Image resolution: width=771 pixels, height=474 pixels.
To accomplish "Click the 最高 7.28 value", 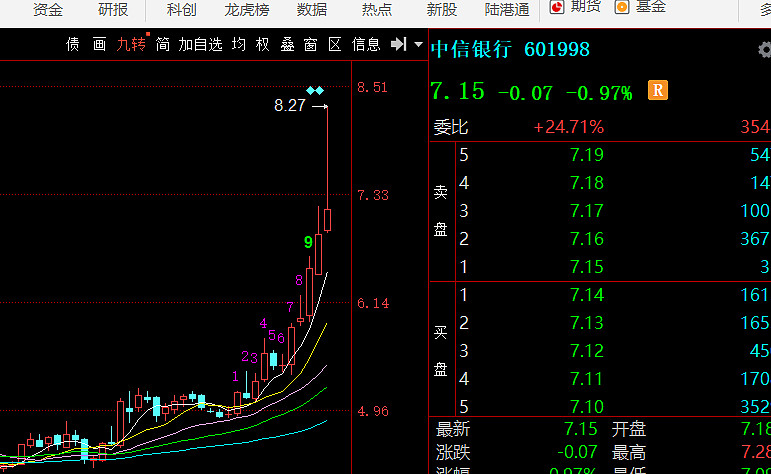I will (x=756, y=452).
